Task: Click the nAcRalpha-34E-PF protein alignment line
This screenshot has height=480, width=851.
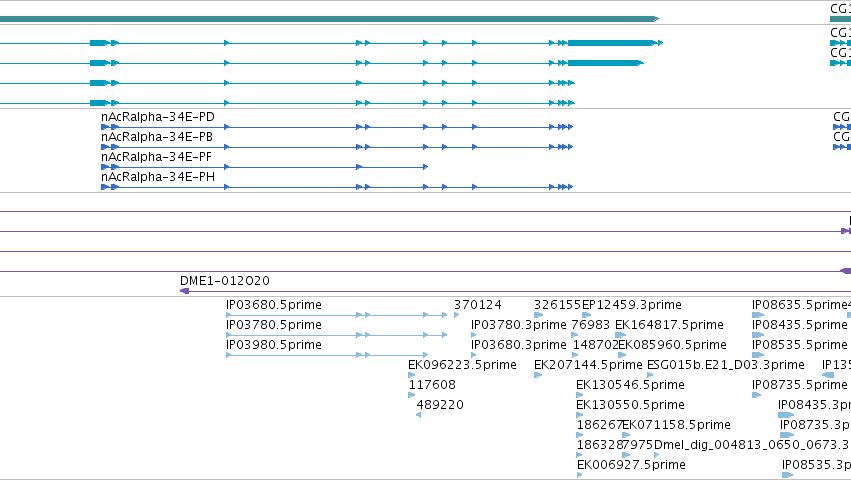Action: pyautogui.click(x=264, y=167)
